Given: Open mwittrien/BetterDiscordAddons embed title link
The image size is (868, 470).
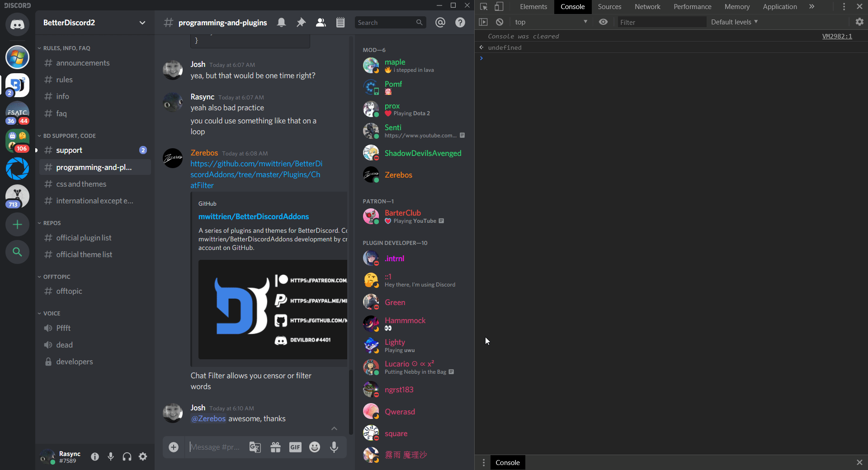Looking at the screenshot, I should click(x=254, y=216).
